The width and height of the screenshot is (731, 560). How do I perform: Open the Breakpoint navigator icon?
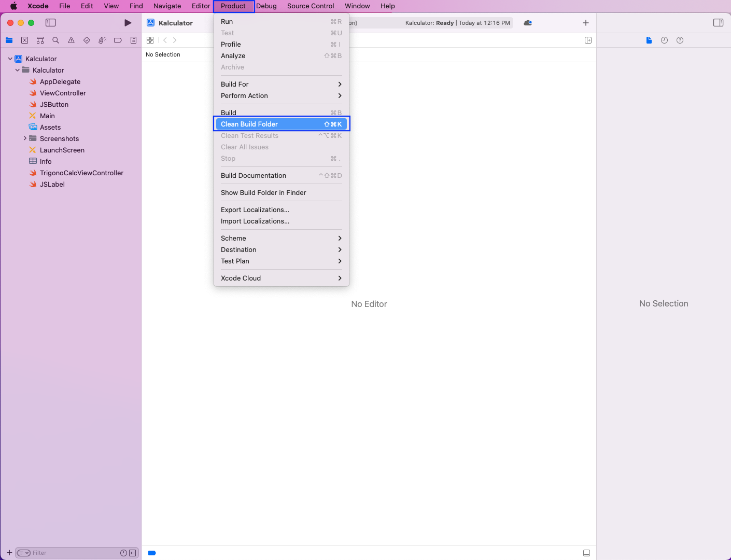(x=118, y=40)
